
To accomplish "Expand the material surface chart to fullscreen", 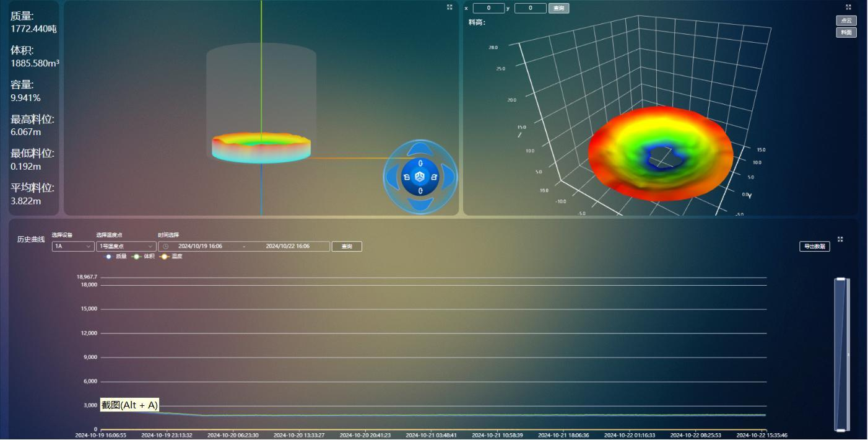I will (848, 7).
